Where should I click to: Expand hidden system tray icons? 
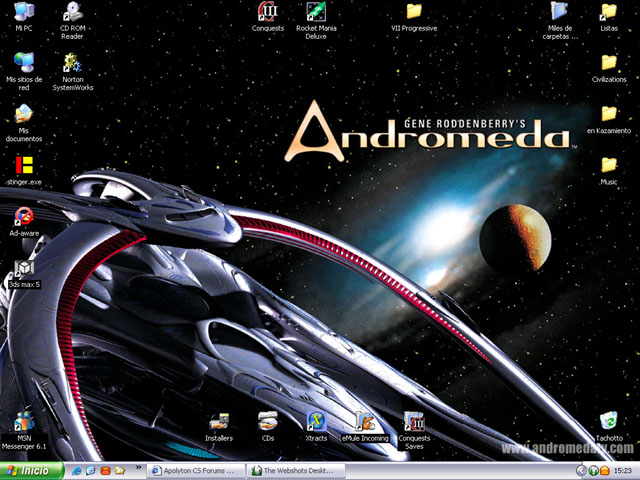581,470
